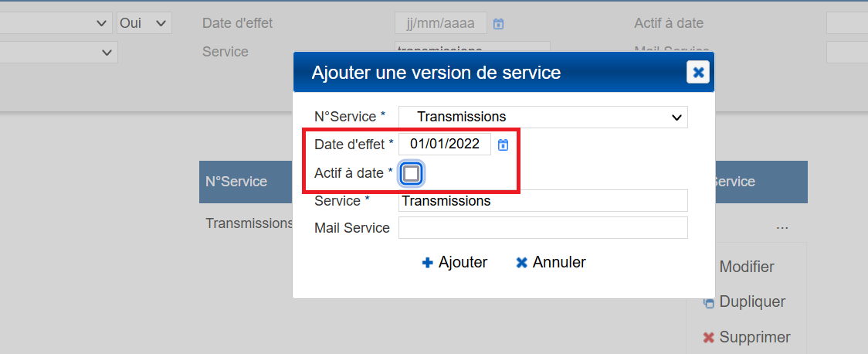
Task: Click the N°Service column header
Action: coord(236,182)
